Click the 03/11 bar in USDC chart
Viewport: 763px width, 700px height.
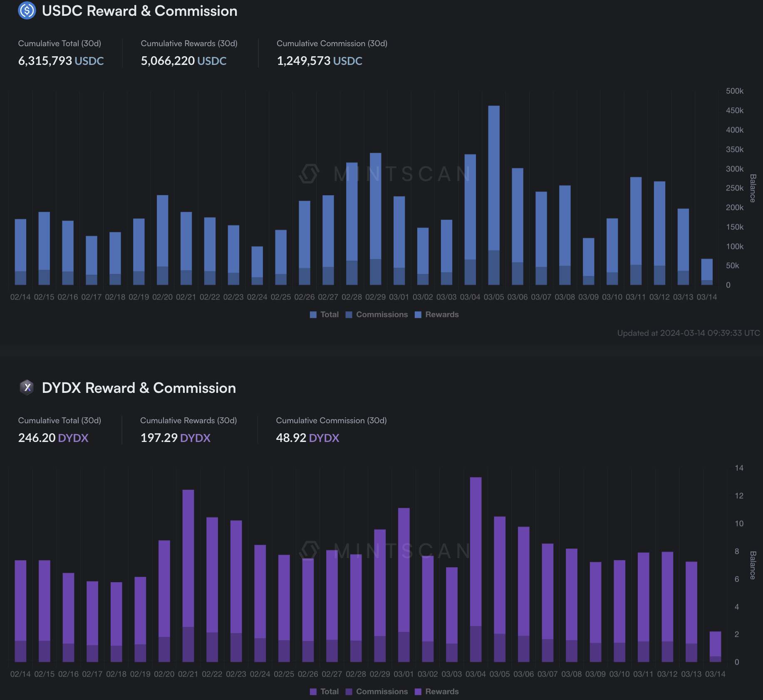click(x=636, y=231)
